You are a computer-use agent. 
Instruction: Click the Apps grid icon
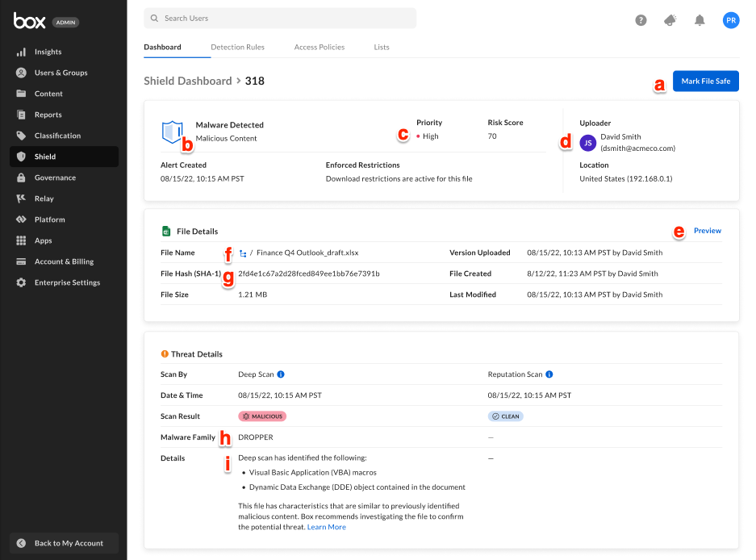point(21,240)
